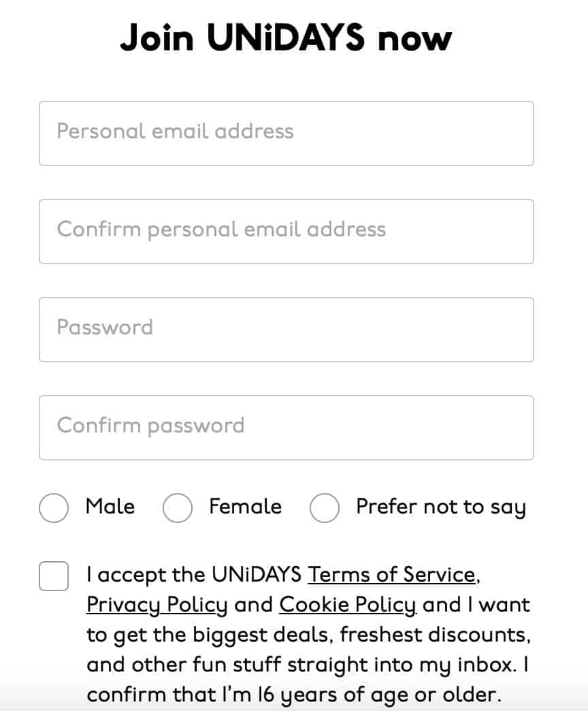
Task: Choose the Female radio button
Action: click(178, 508)
